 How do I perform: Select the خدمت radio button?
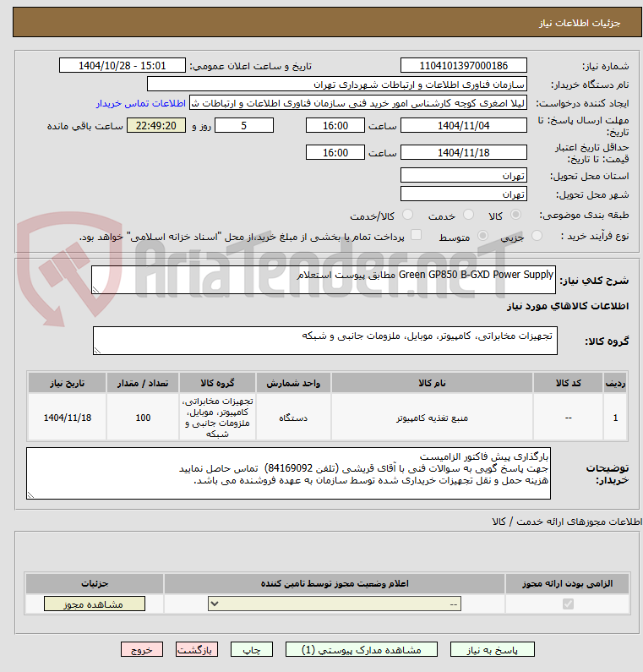click(469, 215)
